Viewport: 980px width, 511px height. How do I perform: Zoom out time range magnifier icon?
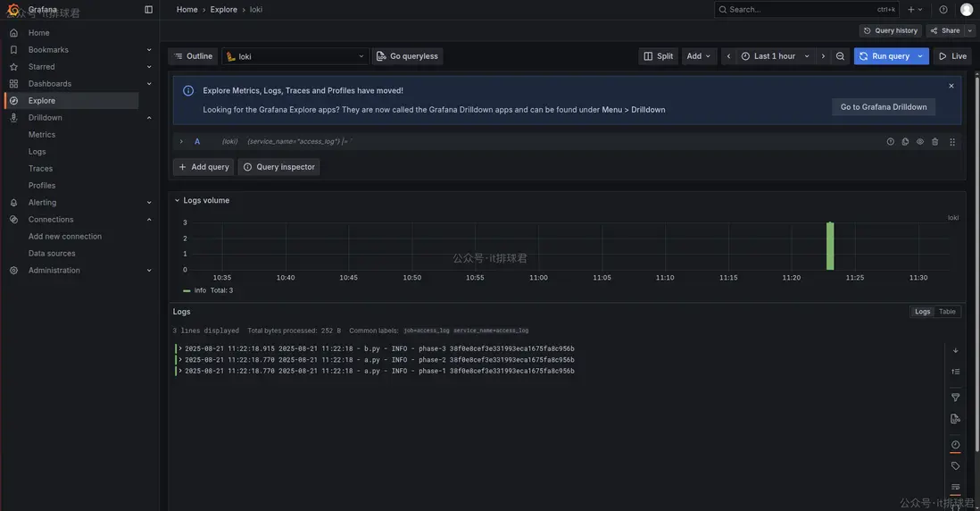tap(840, 56)
